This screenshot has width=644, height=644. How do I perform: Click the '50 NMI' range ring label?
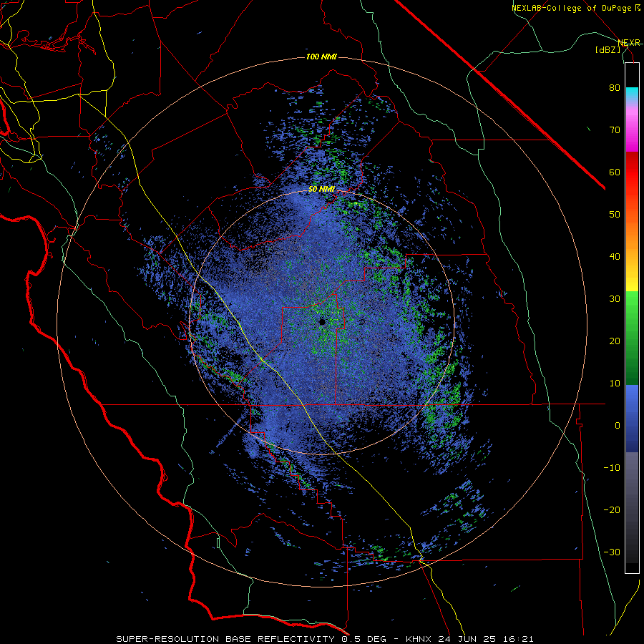pos(321,190)
